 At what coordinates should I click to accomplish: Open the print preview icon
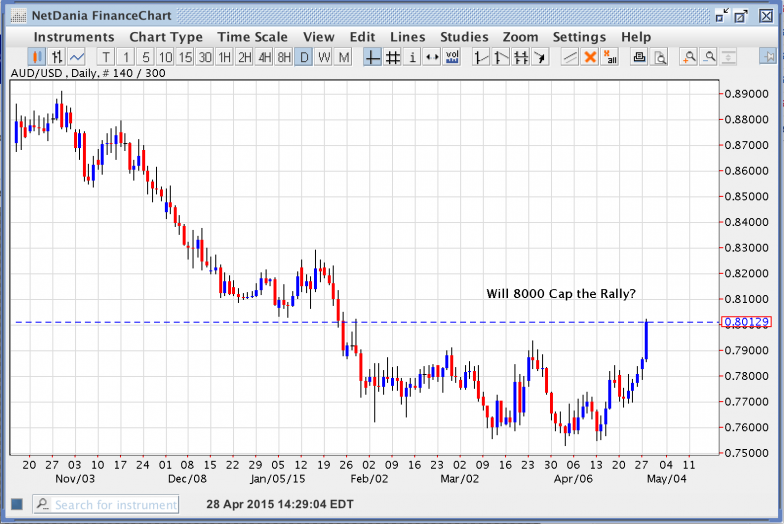point(660,57)
